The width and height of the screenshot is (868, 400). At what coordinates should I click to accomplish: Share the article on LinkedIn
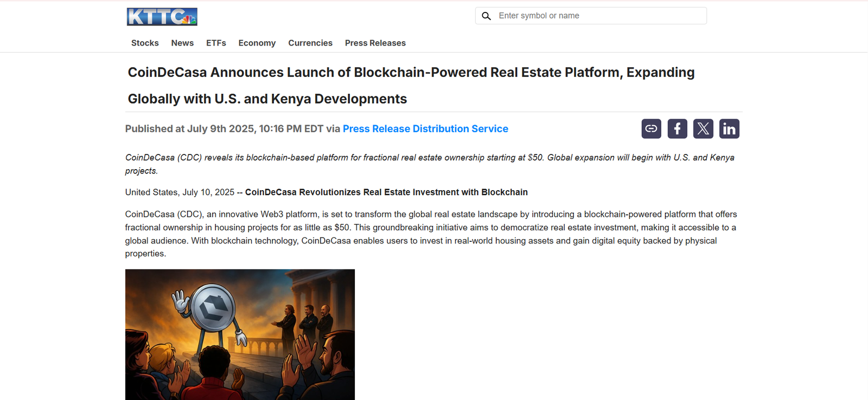click(729, 129)
